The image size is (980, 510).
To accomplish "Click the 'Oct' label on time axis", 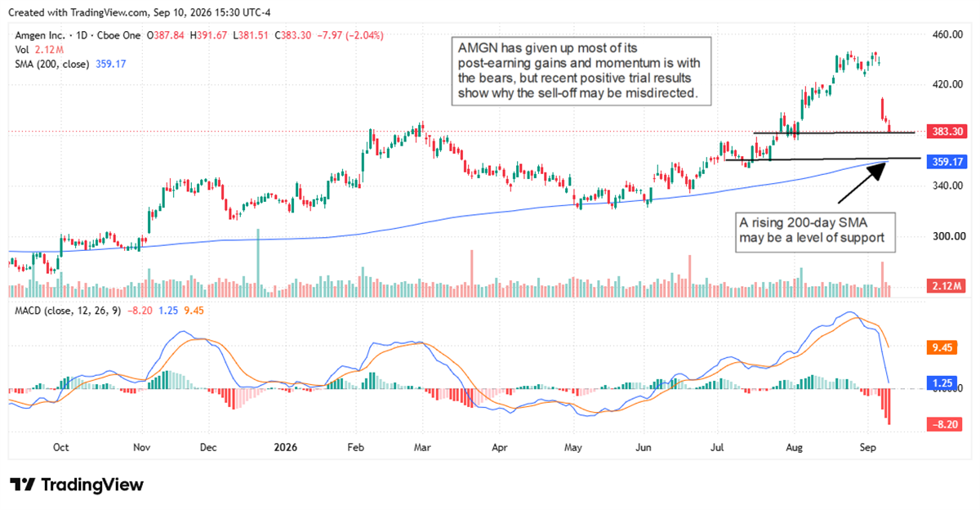I will 60,447.
